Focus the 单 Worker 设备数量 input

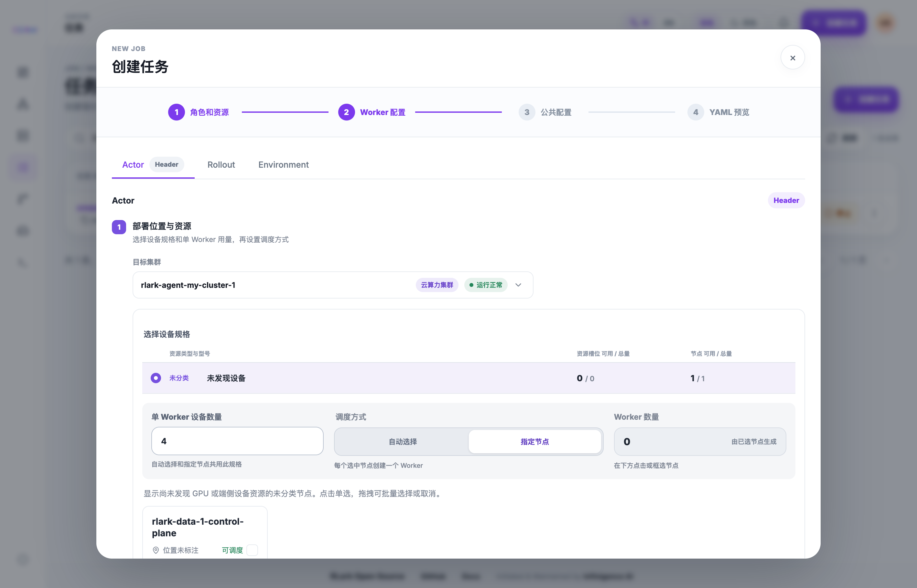tap(237, 441)
